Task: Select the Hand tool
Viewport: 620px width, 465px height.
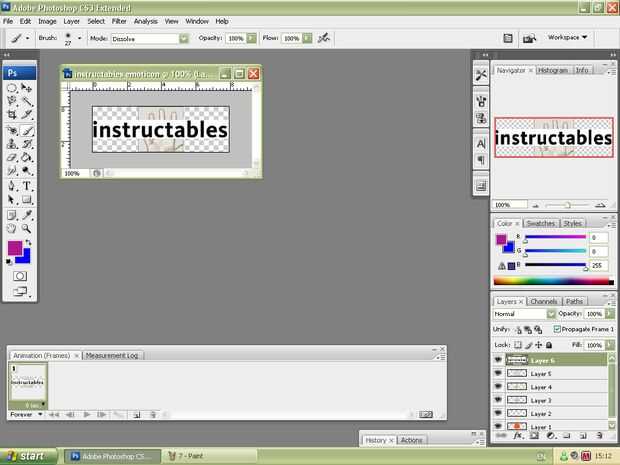Action: pyautogui.click(x=12, y=229)
